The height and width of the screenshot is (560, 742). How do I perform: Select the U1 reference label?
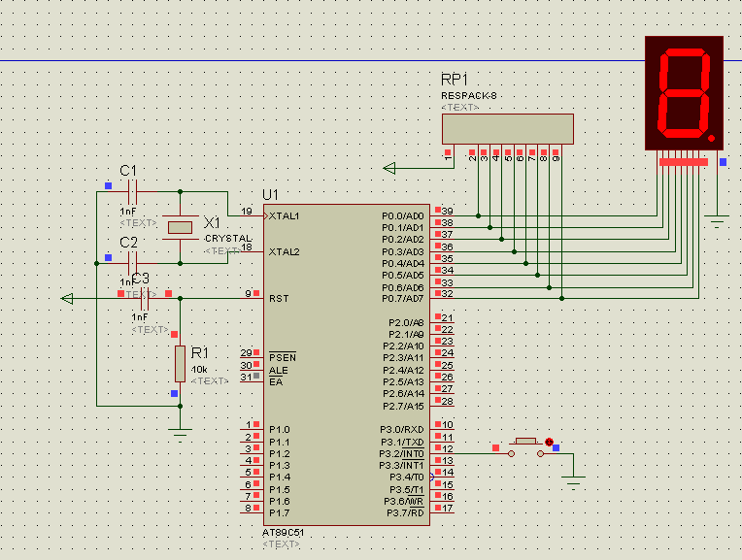coord(271,195)
